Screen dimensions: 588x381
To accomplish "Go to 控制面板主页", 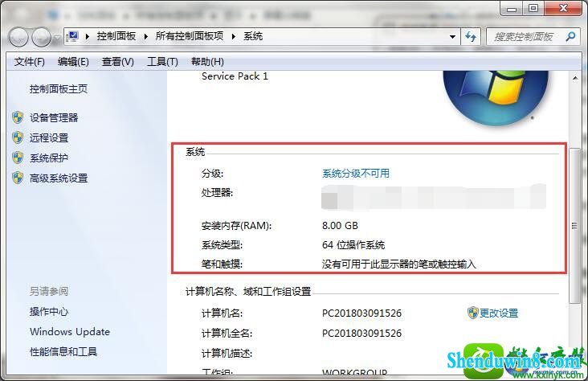I will [x=59, y=89].
